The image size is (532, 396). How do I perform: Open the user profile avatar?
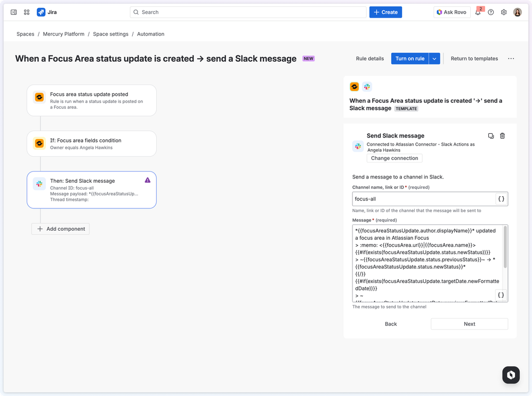pyautogui.click(x=518, y=12)
